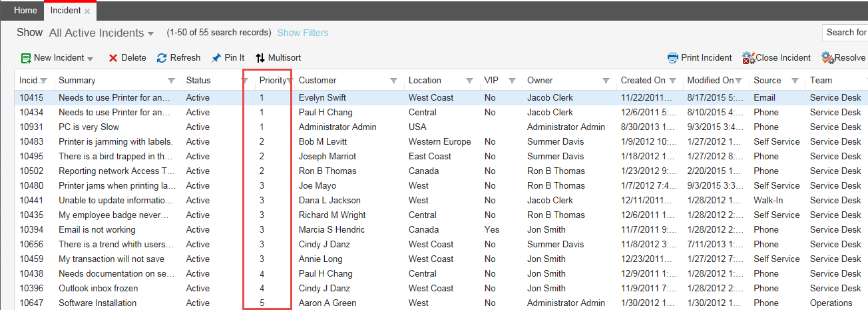
Task: Click the New Incident icon
Action: 26,58
